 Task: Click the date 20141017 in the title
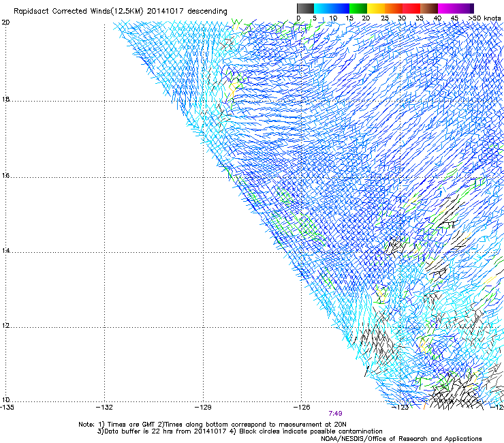click(x=166, y=12)
